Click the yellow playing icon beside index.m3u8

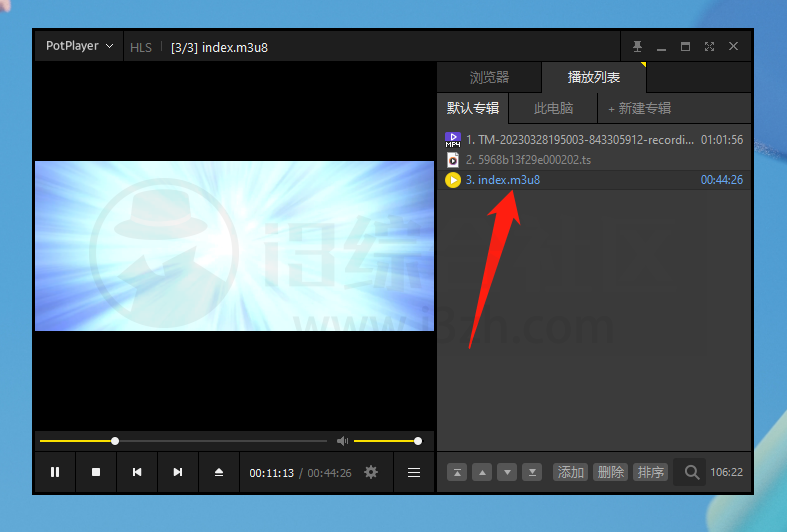click(453, 180)
